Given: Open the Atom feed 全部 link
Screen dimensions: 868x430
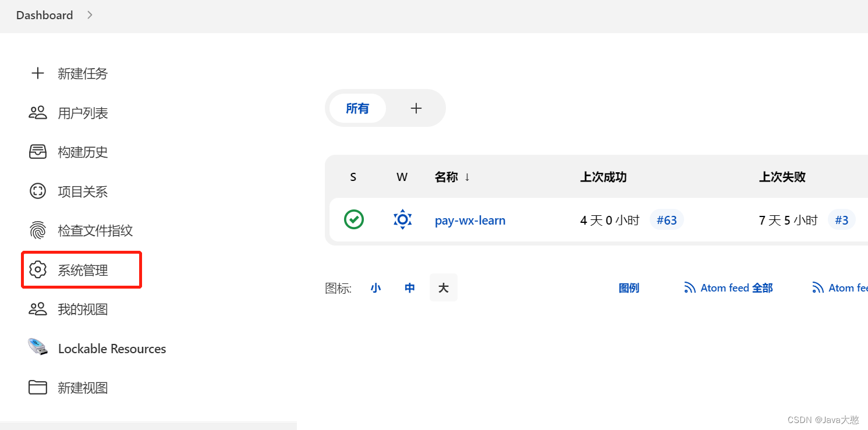Looking at the screenshot, I should tap(728, 287).
